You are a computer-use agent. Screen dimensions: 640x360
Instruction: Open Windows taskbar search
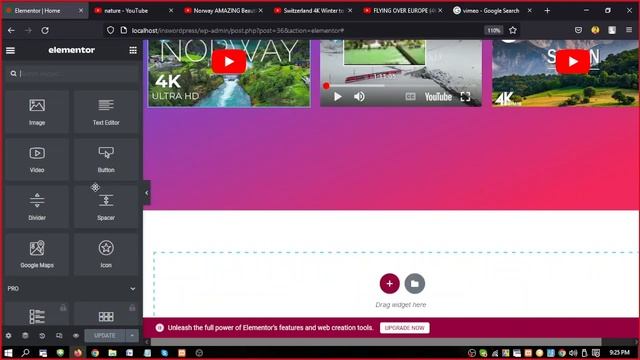tap(25, 353)
